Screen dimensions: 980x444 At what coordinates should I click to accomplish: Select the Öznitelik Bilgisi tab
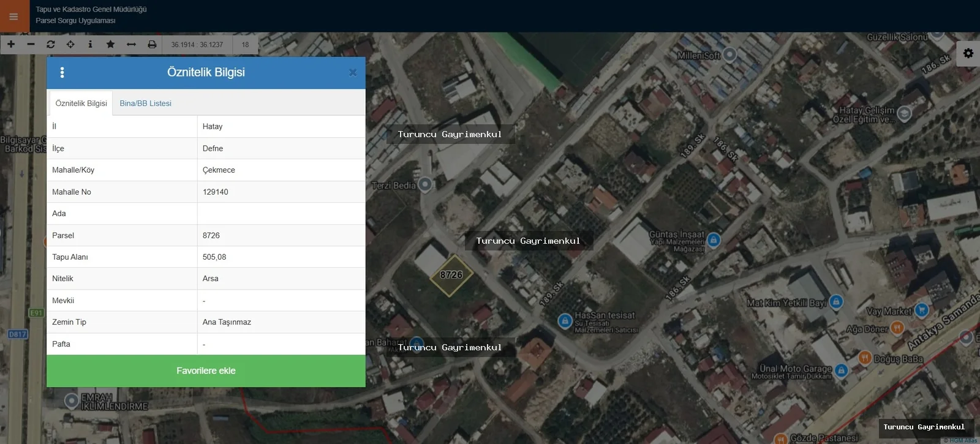tap(81, 103)
